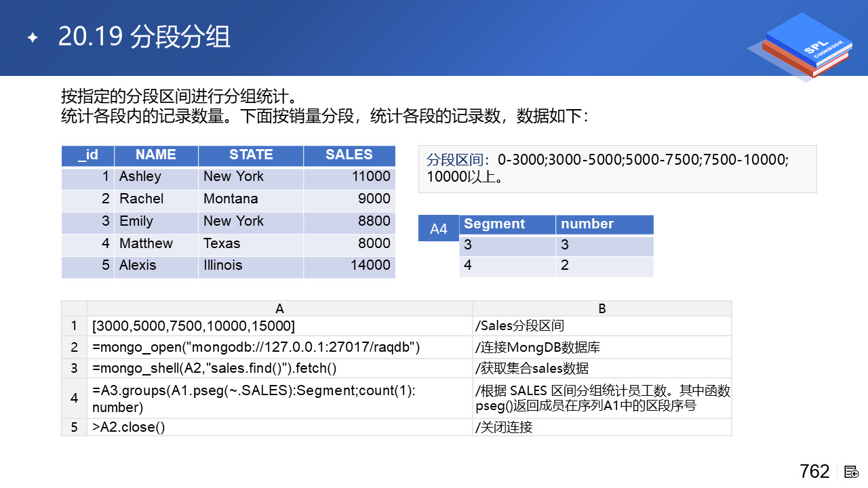
Task: Select the mongo_open connection code cell
Action: click(x=280, y=347)
